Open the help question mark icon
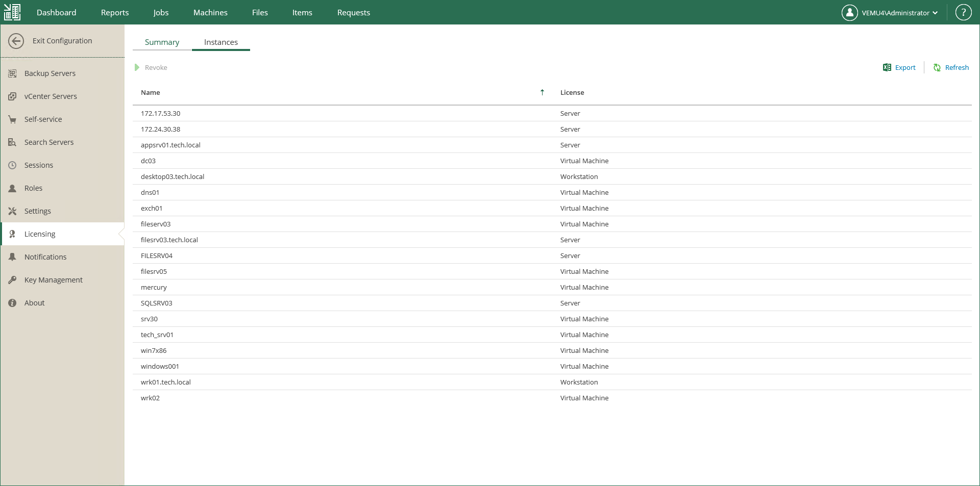This screenshot has width=980, height=486. (963, 12)
